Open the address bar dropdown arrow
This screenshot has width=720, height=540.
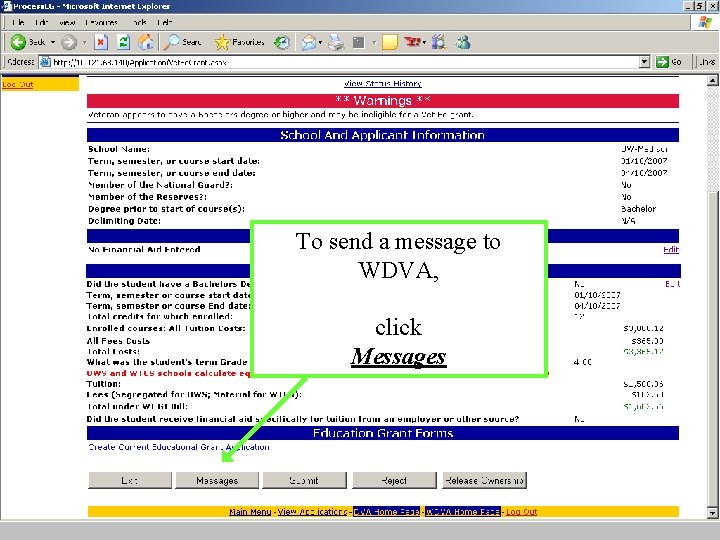click(645, 62)
